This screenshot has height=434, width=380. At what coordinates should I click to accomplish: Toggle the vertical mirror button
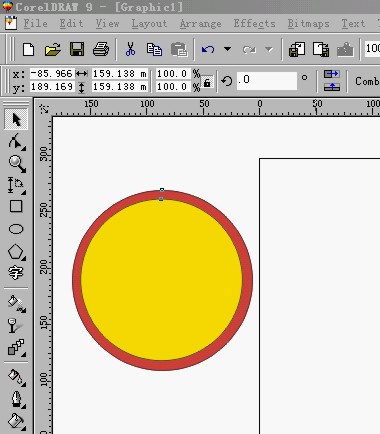coord(332,87)
